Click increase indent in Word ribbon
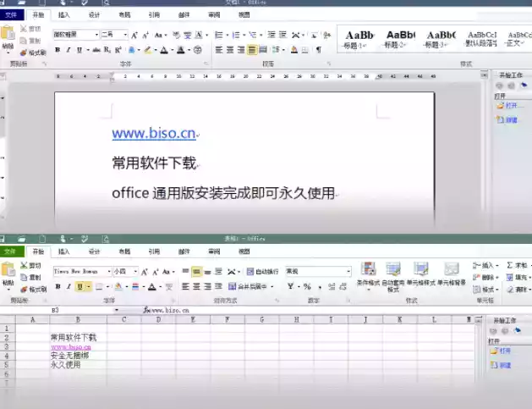 tap(282, 35)
